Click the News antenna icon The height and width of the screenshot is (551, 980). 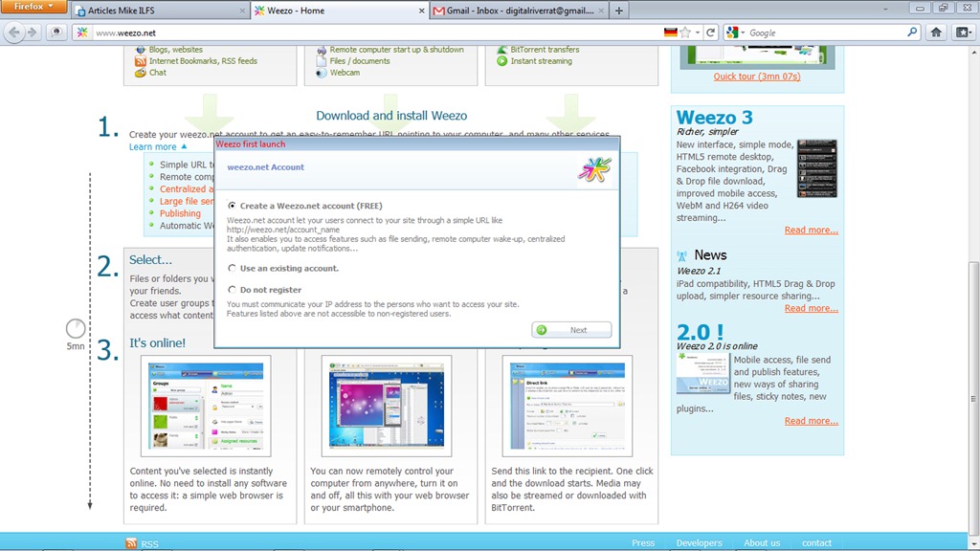[681, 255]
